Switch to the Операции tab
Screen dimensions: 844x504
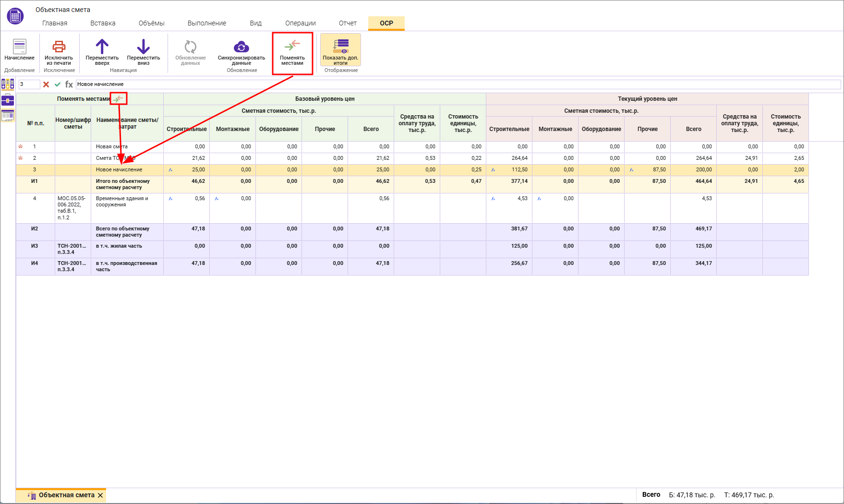[x=300, y=23]
